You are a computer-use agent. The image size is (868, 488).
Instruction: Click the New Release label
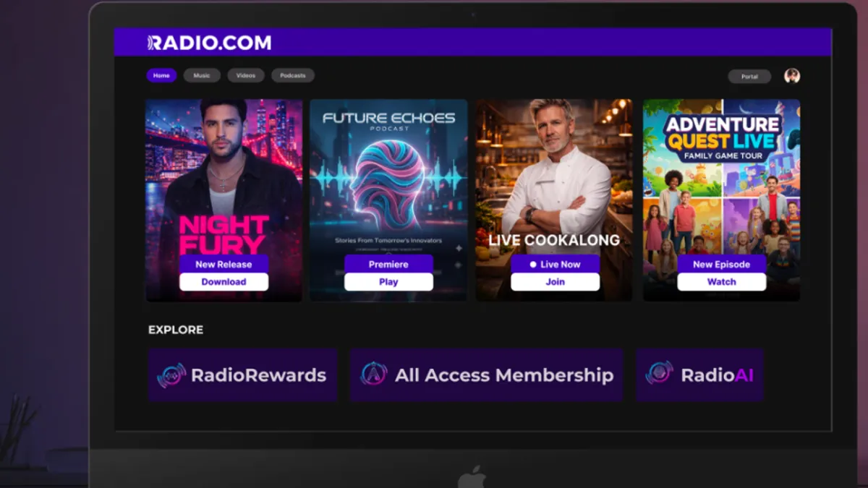tap(224, 264)
